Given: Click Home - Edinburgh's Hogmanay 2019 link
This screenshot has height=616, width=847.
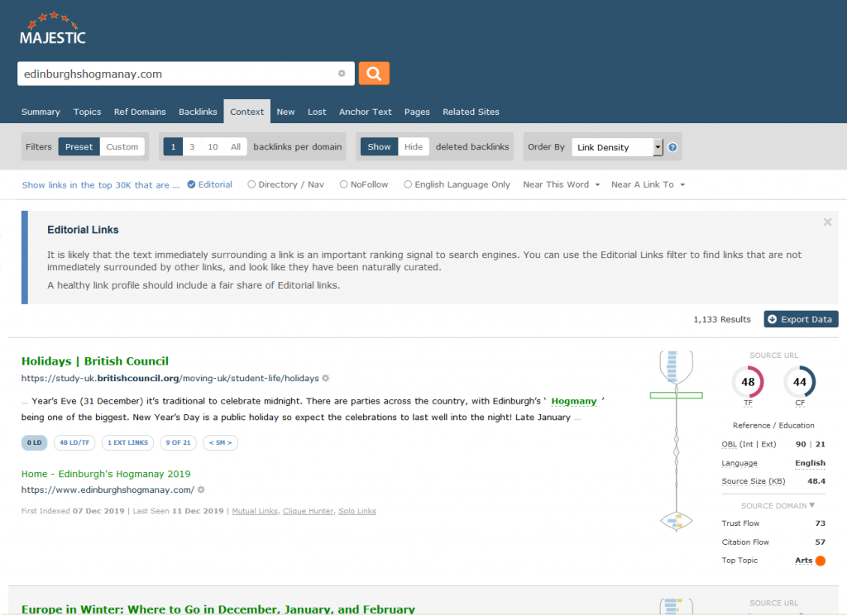Looking at the screenshot, I should (x=106, y=474).
